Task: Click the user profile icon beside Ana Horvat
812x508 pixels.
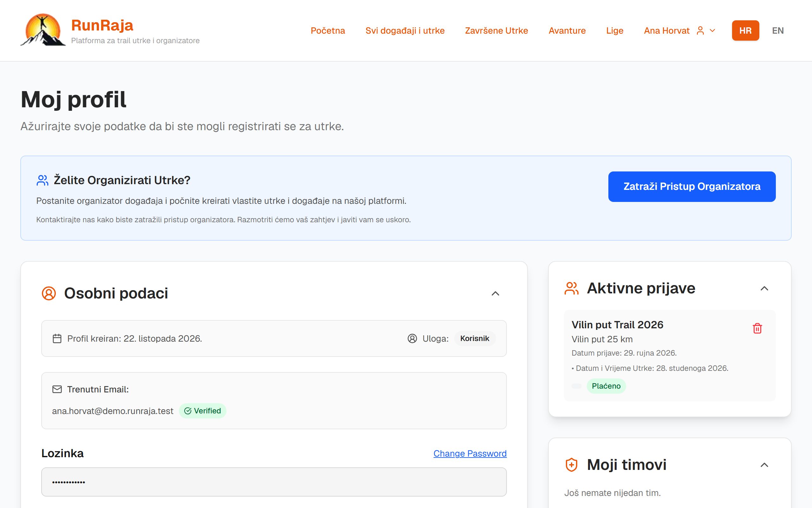Action: 700,30
